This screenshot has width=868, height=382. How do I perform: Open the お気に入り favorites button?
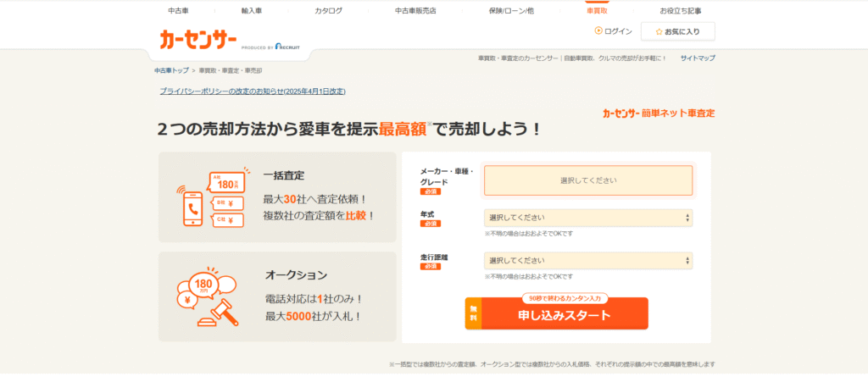click(x=677, y=31)
